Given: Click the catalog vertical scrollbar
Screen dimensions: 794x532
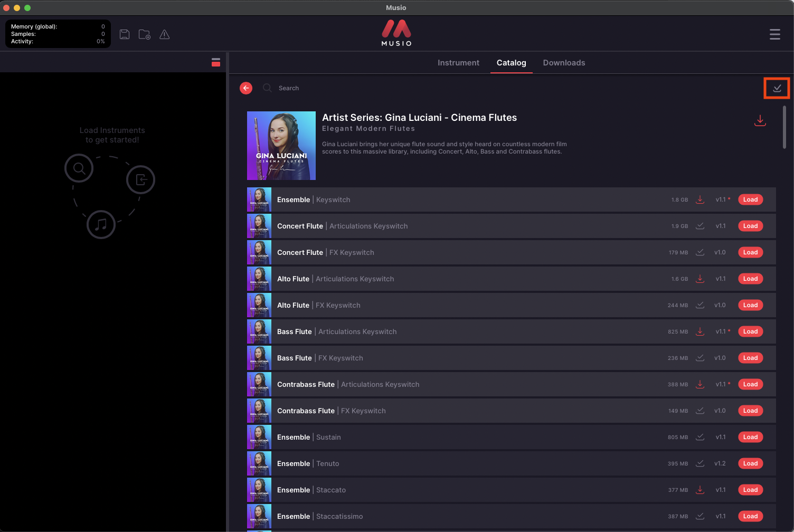Looking at the screenshot, I should pos(784,127).
